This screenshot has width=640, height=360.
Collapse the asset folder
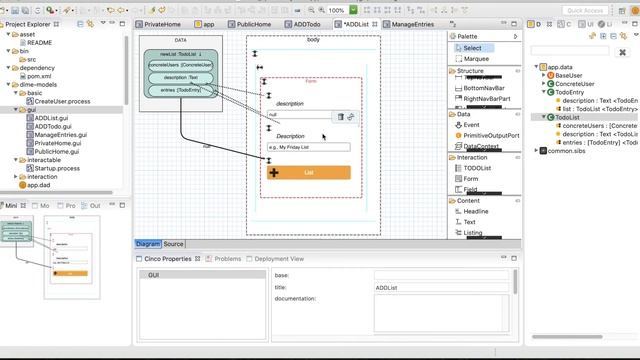(x=9, y=34)
